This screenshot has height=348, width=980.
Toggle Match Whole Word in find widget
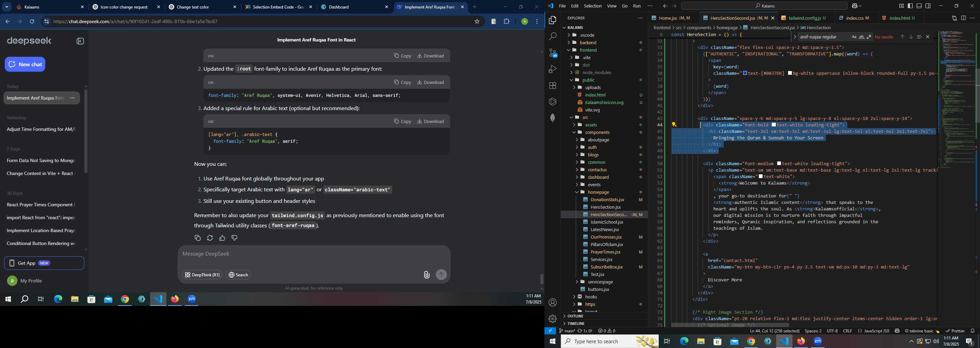tap(861, 37)
